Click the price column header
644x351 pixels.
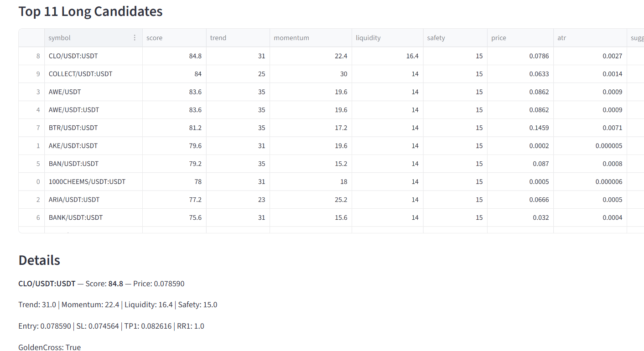coord(519,38)
